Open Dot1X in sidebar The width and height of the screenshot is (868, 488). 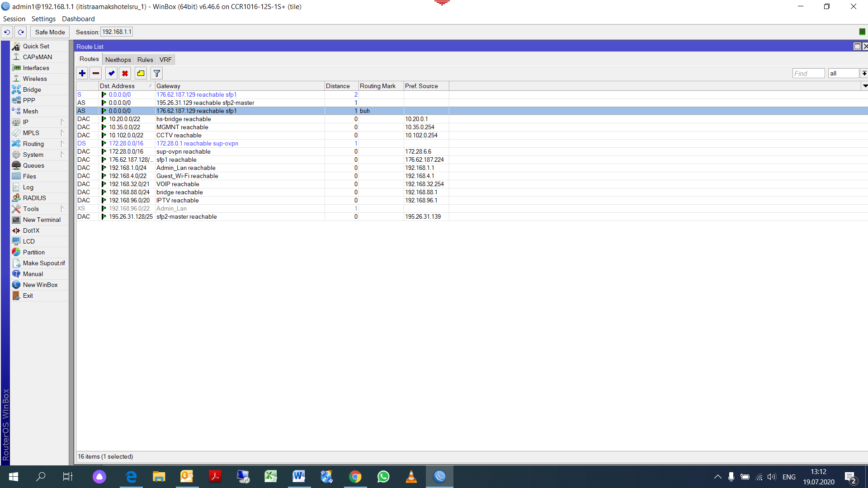(39, 230)
